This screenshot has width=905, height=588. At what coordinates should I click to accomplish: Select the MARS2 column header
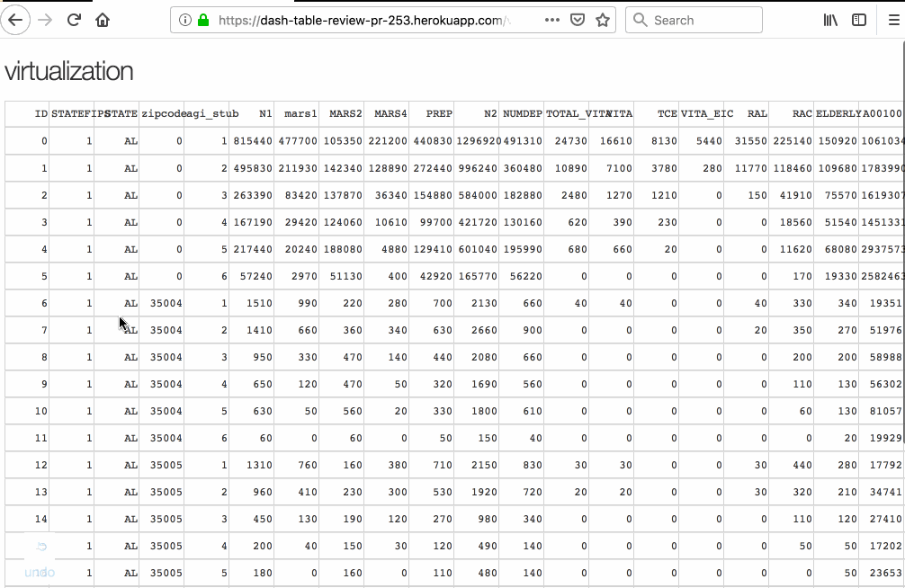tap(342, 113)
